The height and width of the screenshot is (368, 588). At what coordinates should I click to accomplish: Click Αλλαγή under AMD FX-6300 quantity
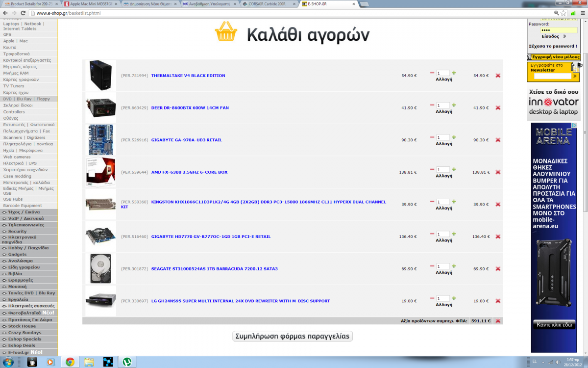(444, 176)
